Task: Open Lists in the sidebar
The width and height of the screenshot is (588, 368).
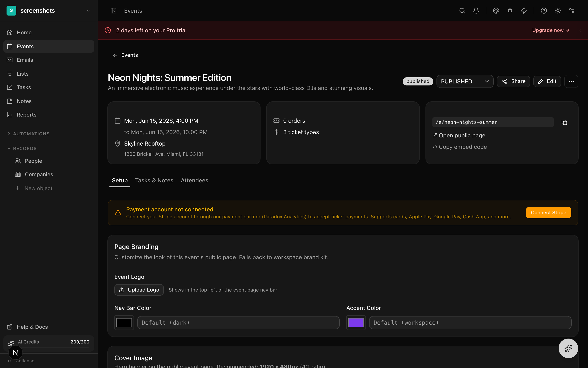Action: pyautogui.click(x=49, y=74)
